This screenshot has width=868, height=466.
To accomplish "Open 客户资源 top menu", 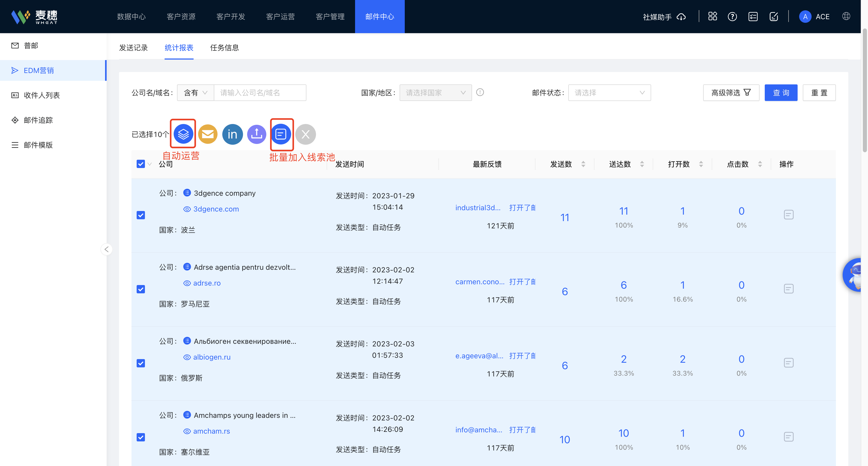I will tap(181, 17).
